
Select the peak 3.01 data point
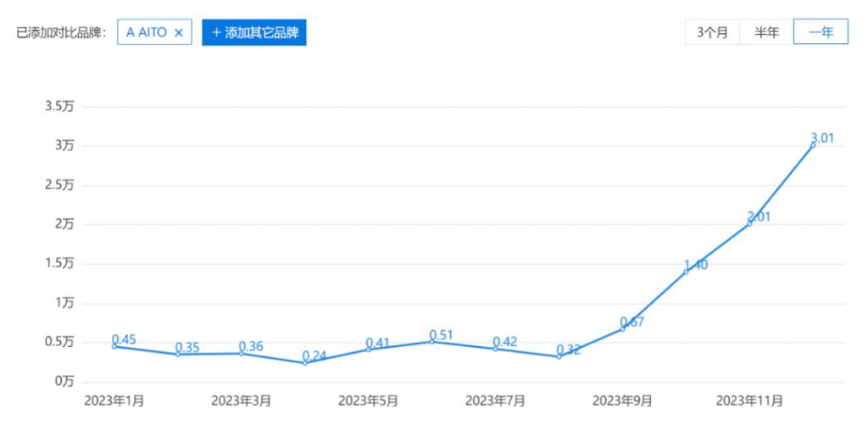[x=813, y=145]
